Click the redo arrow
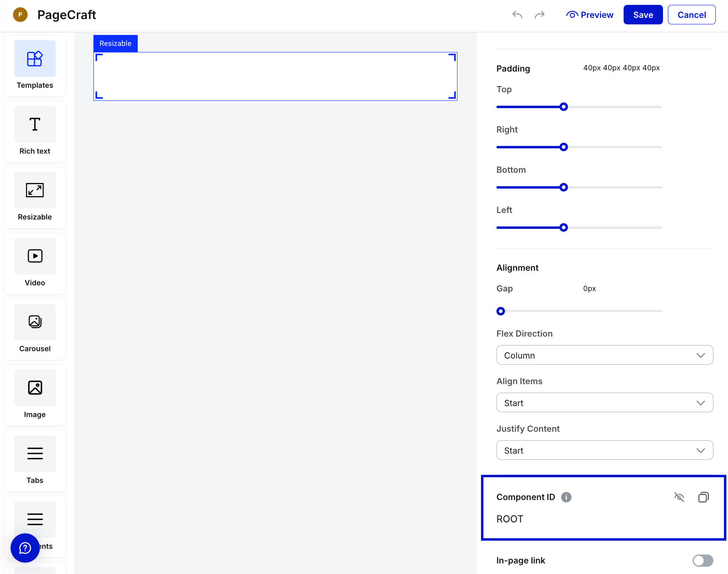728x574 pixels. coord(539,15)
